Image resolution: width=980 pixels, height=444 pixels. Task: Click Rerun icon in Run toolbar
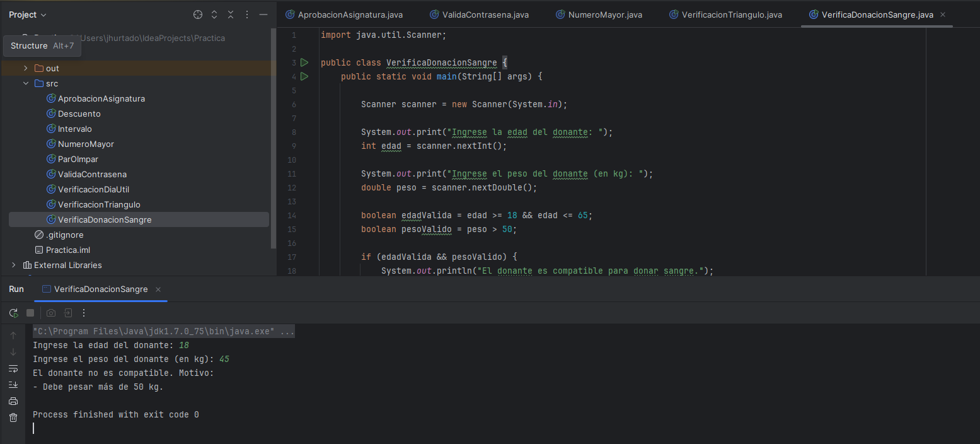[x=13, y=313]
